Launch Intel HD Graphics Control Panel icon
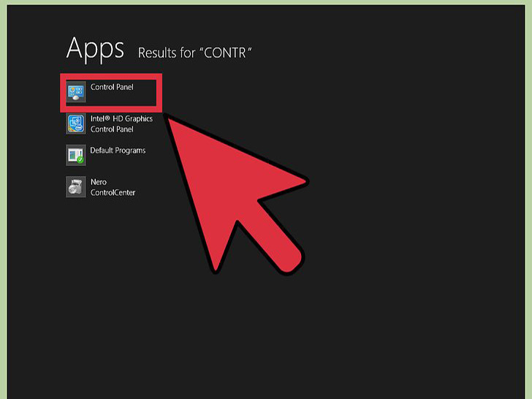Viewport: 532px width, 399px height. pyautogui.click(x=76, y=123)
